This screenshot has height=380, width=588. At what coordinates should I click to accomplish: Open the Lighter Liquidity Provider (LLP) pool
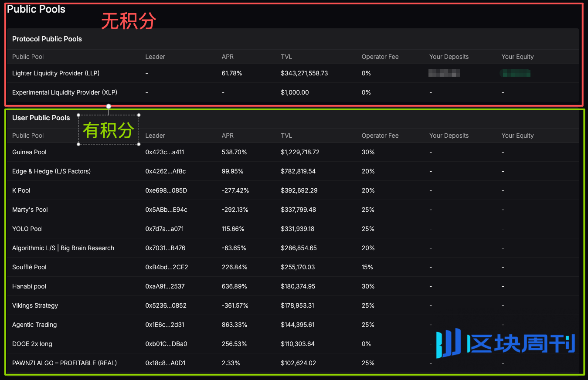pos(55,73)
